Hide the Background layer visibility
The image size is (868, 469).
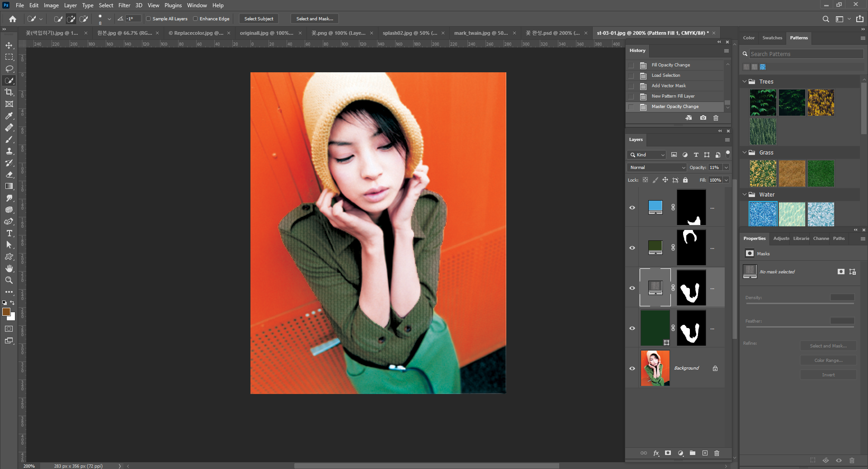tap(632, 368)
